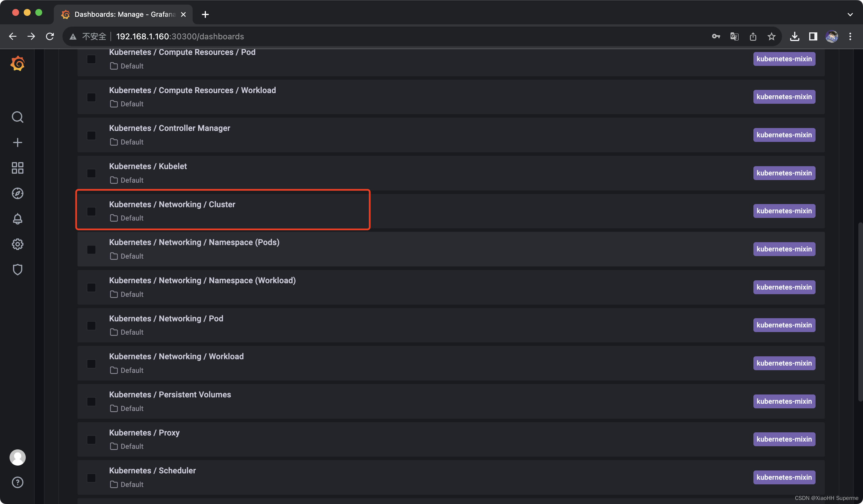863x504 pixels.
Task: Open the Explore compass icon
Action: 17,193
